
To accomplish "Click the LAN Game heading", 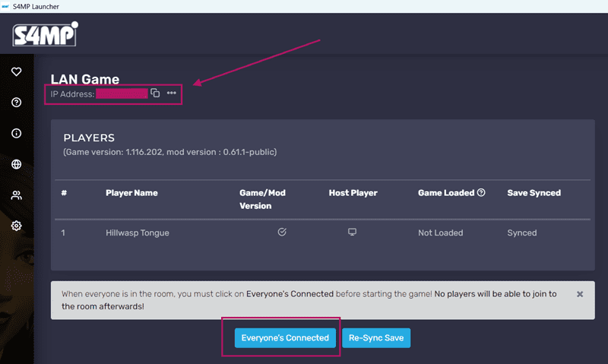I will [85, 79].
